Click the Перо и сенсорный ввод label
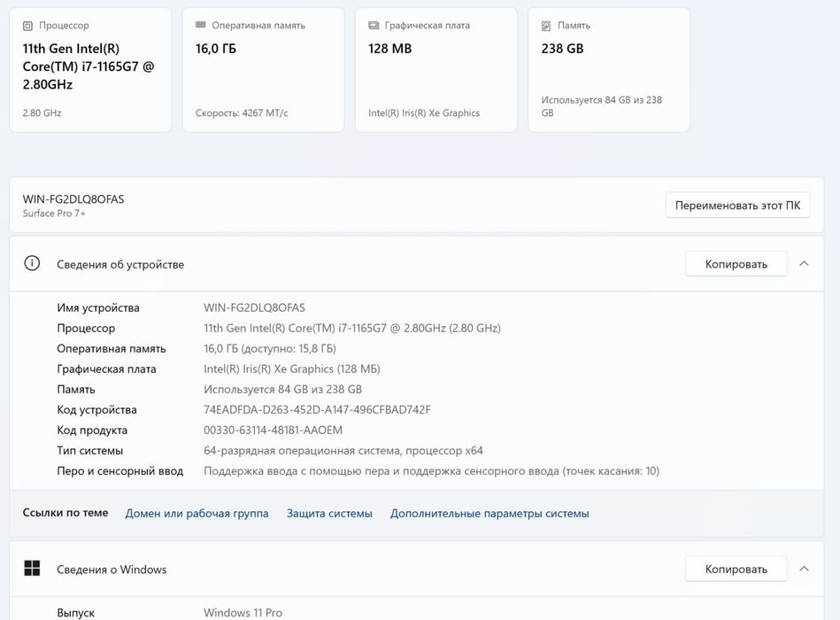The height and width of the screenshot is (620, 840). pyautogui.click(x=120, y=471)
